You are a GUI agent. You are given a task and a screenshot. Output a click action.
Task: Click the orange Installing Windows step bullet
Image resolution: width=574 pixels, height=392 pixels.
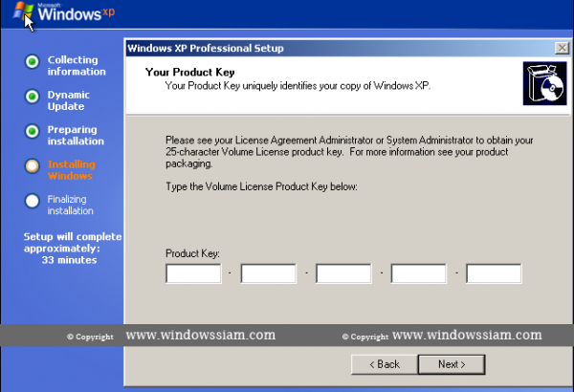coord(33,165)
